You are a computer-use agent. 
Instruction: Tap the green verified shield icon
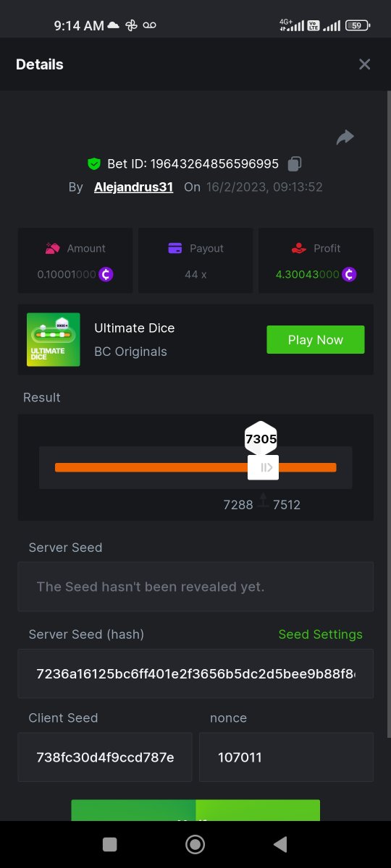pos(93,163)
